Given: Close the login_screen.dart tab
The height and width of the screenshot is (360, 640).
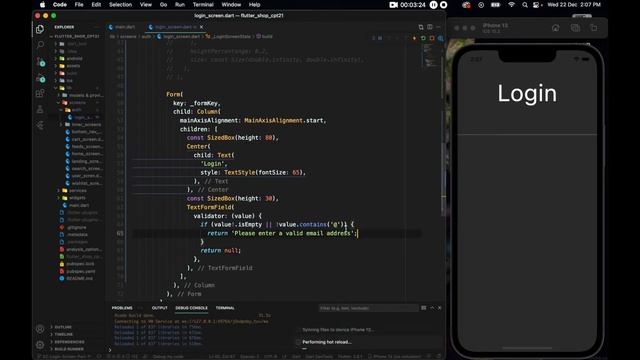Looking at the screenshot, I should point(201,27).
